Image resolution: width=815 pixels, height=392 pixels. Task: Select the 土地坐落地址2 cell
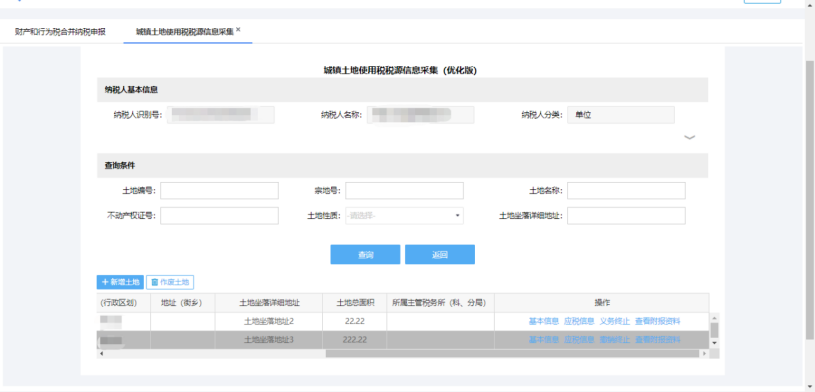coord(269,321)
